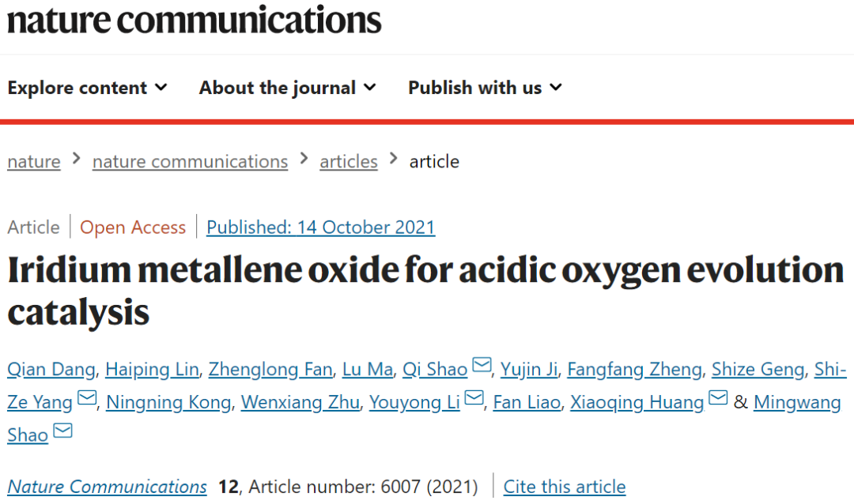This screenshot has height=504, width=854.
Task: Click the email icon after Mingwang Shao
Action: pyautogui.click(x=62, y=431)
